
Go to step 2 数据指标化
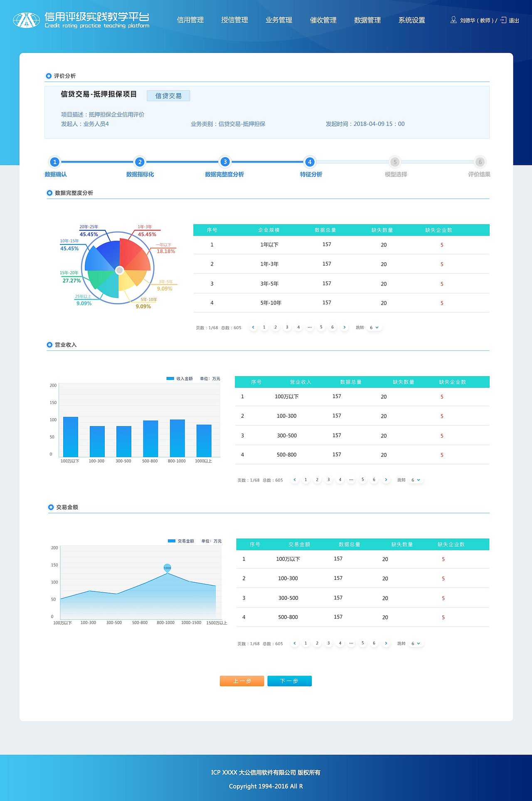click(140, 162)
